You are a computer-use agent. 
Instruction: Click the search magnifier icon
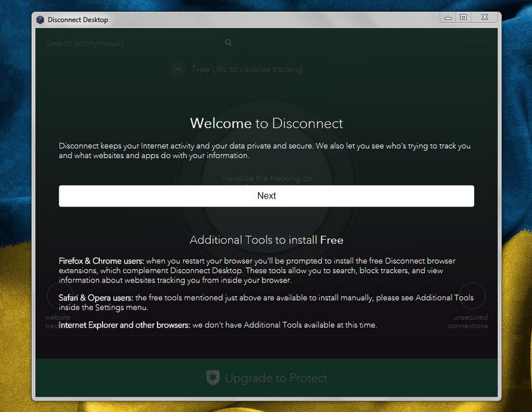pyautogui.click(x=228, y=43)
